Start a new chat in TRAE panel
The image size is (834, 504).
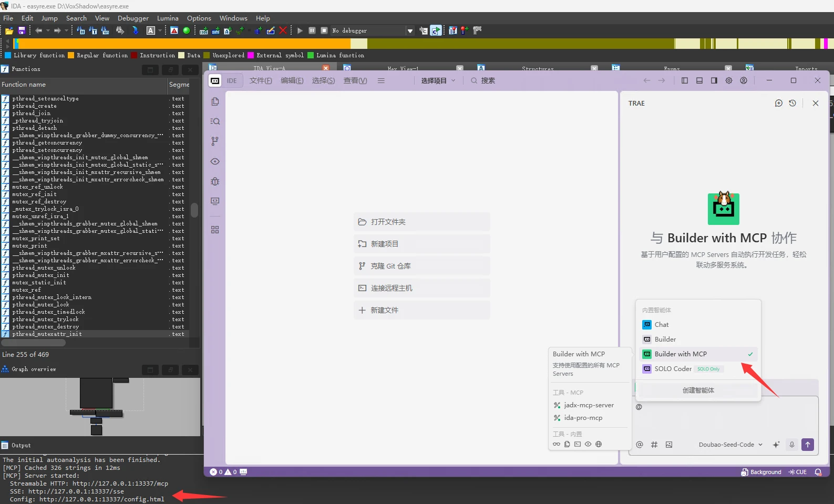(778, 103)
